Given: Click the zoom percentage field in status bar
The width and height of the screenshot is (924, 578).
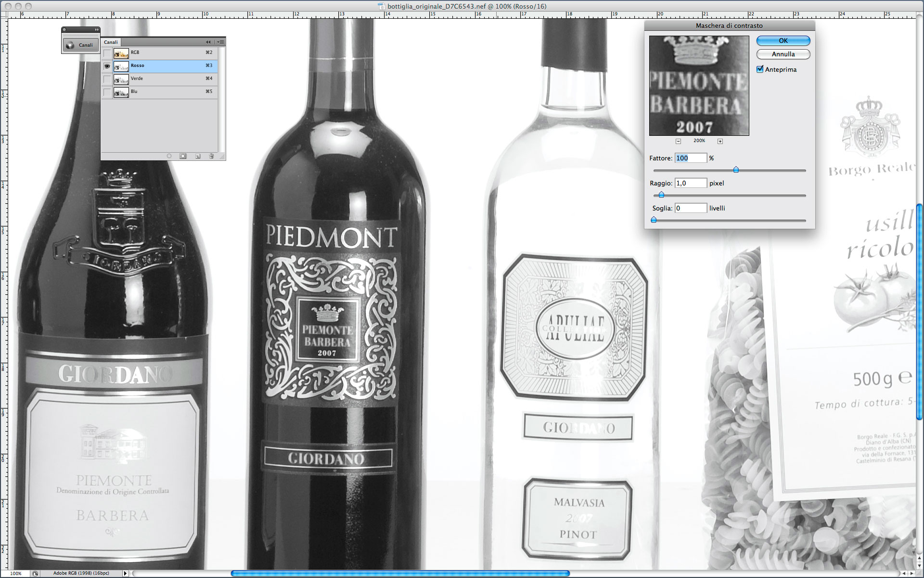Looking at the screenshot, I should pos(15,573).
